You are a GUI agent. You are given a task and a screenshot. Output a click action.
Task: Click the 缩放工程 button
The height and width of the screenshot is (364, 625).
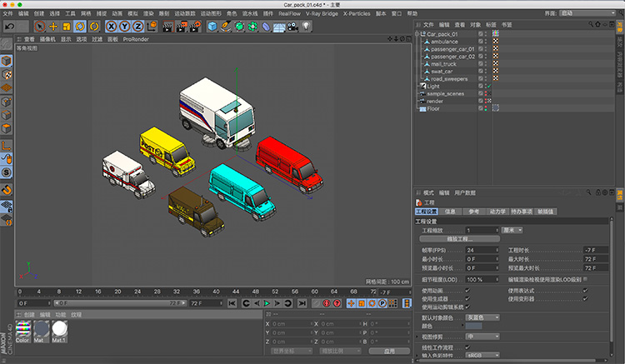[459, 239]
